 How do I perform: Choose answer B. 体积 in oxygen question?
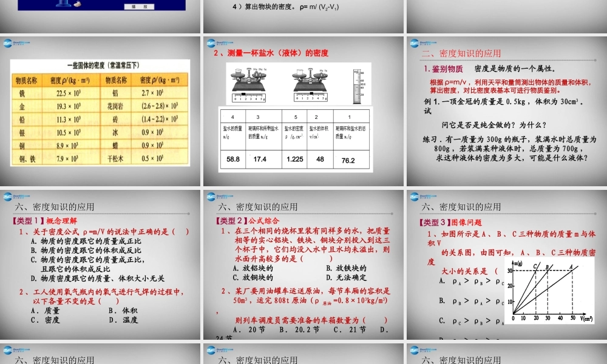point(123,311)
